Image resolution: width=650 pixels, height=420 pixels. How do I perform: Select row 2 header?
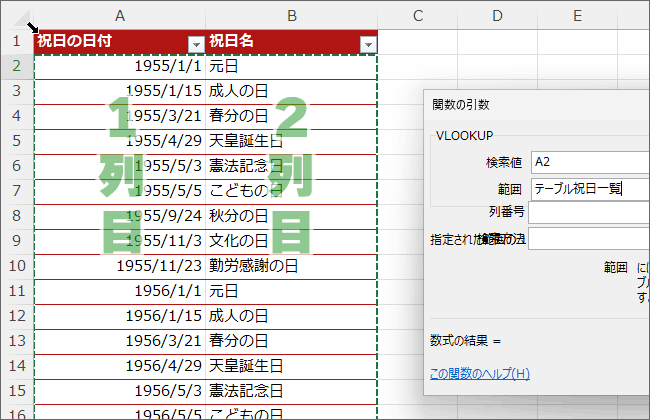pyautogui.click(x=17, y=66)
